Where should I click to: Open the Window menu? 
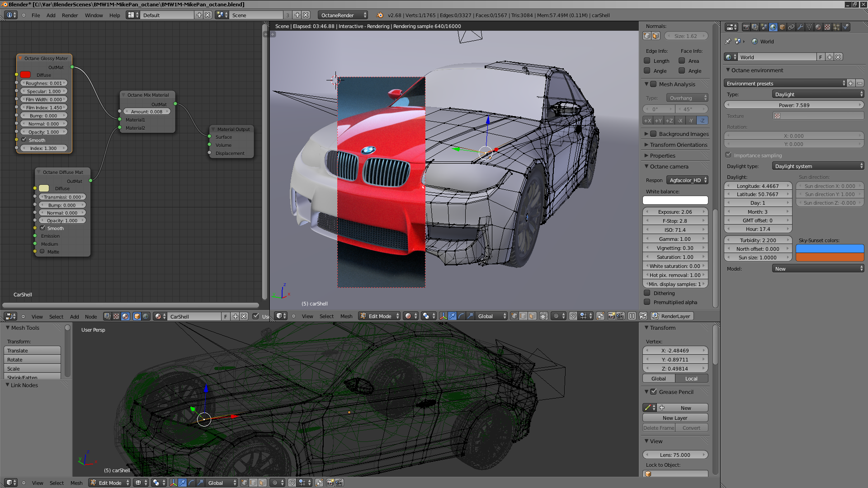(94, 15)
